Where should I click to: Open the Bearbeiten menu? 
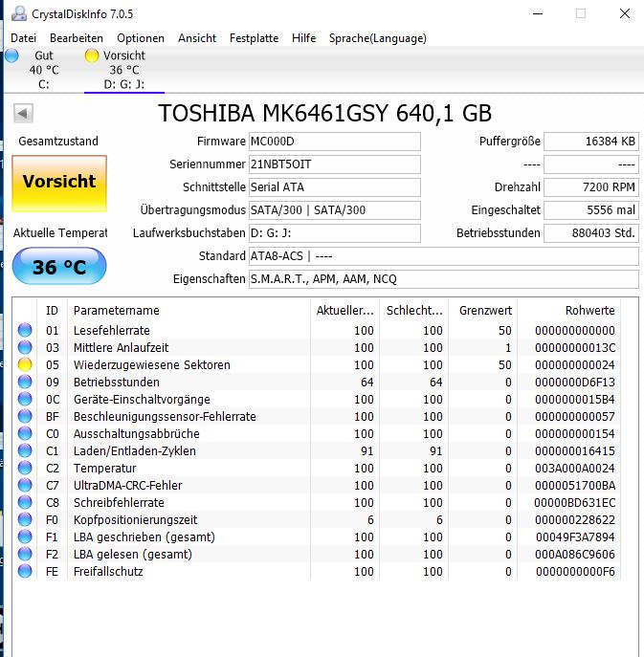click(x=77, y=38)
